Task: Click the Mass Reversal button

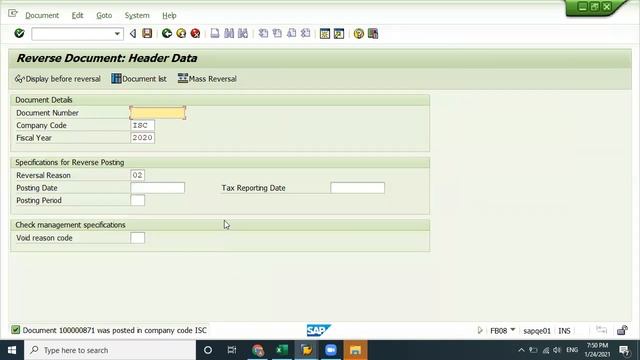Action: pyautogui.click(x=207, y=79)
